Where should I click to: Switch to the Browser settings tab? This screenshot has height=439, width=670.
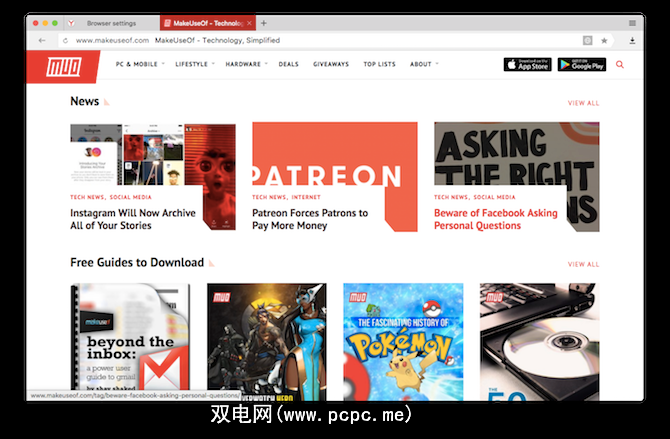111,23
